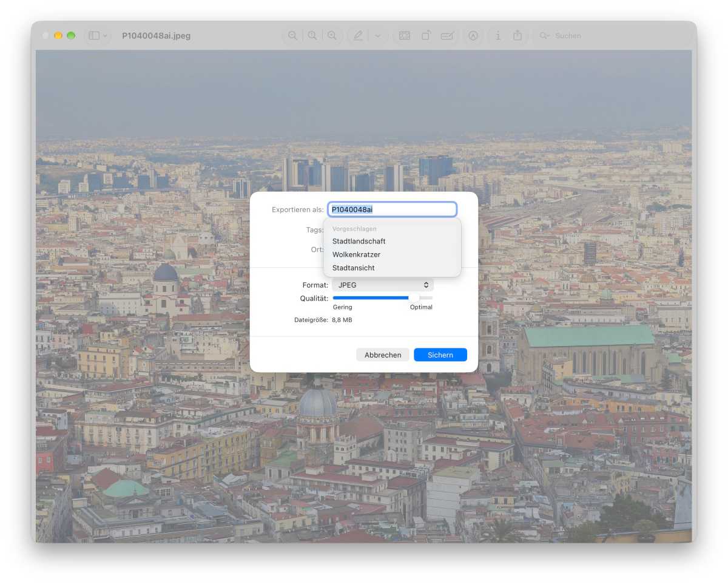Click the Gering label under slider
The image size is (728, 584).
click(342, 307)
